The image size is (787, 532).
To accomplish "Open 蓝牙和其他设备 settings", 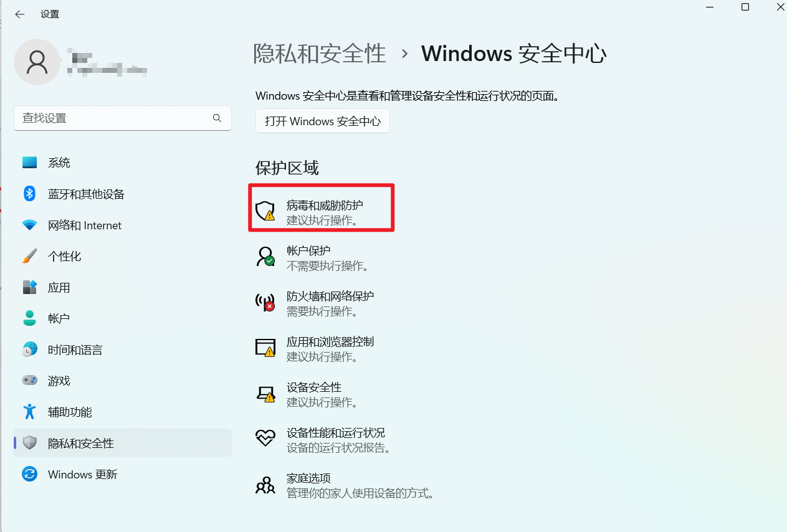I will tap(123, 194).
